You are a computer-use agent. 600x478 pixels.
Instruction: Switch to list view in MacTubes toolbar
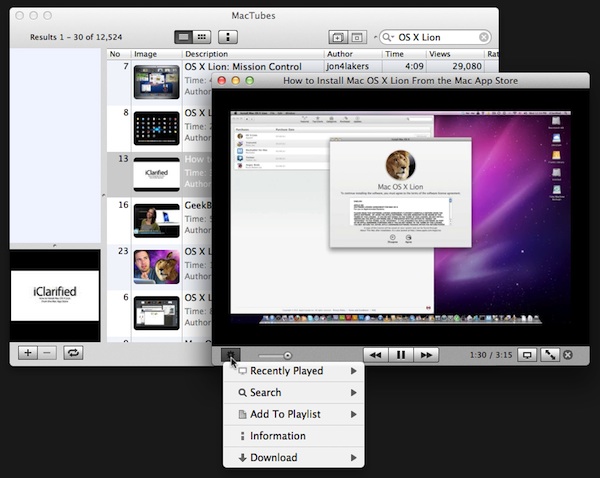184,37
